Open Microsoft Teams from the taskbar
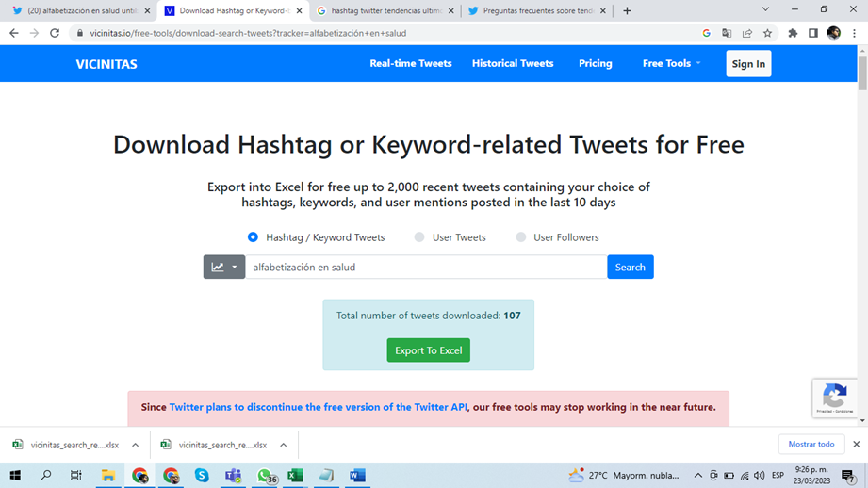Viewport: 868px width, 488px height. (233, 476)
